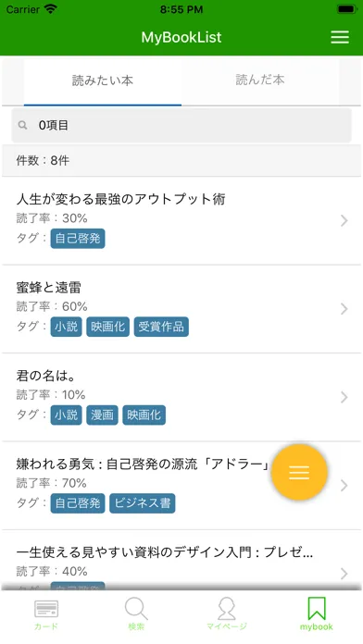Open the hamburger menu in header

coord(340,37)
